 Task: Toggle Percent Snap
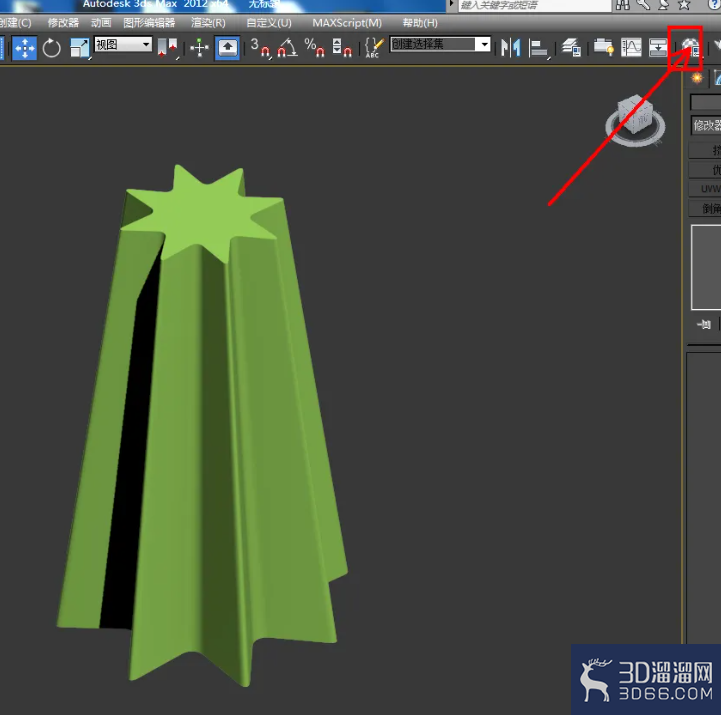coord(315,47)
